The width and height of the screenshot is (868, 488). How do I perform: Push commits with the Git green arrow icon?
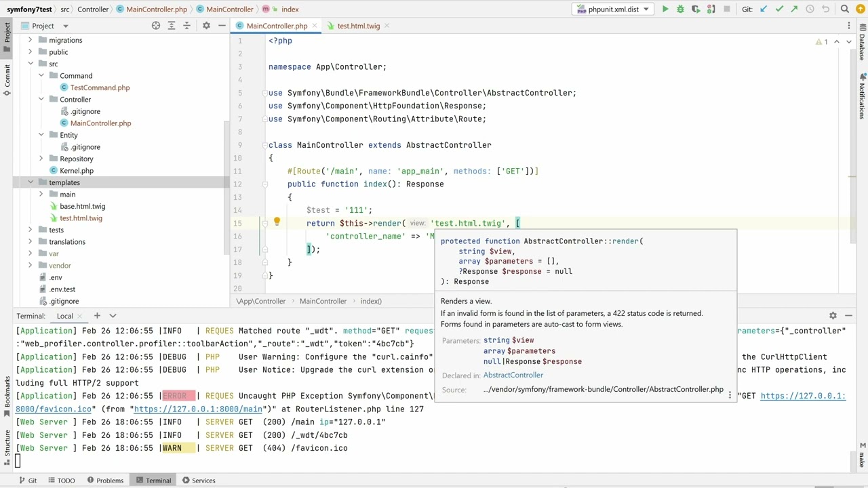(794, 9)
